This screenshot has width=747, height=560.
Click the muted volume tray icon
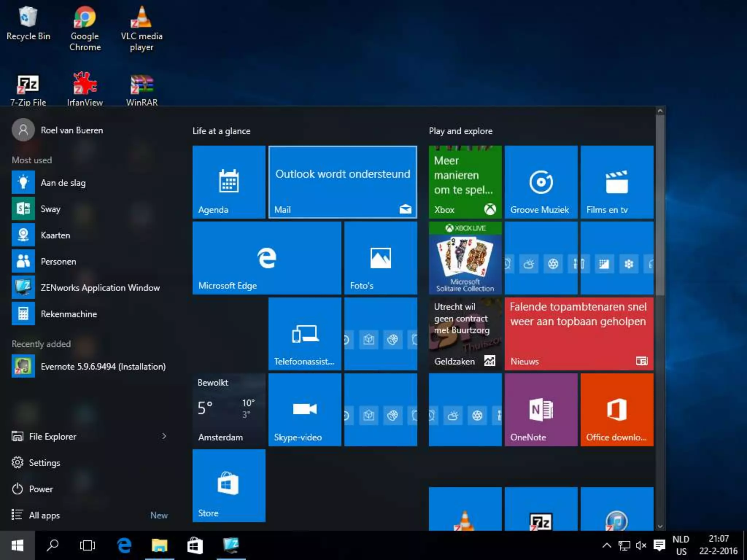click(641, 545)
